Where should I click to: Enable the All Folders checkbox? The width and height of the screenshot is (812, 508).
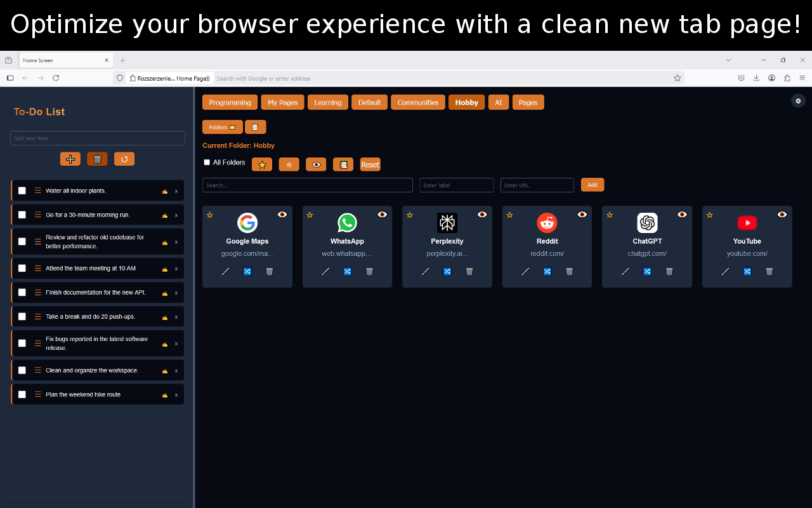207,163
